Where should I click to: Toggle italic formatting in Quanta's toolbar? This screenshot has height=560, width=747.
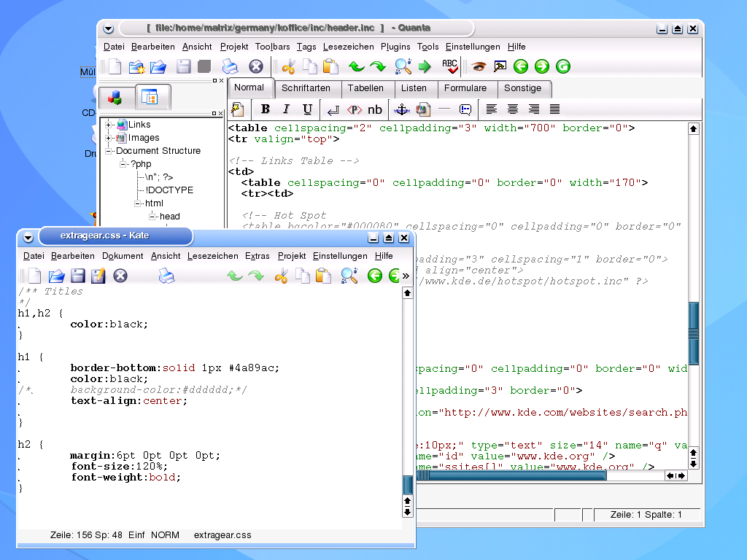(286, 109)
